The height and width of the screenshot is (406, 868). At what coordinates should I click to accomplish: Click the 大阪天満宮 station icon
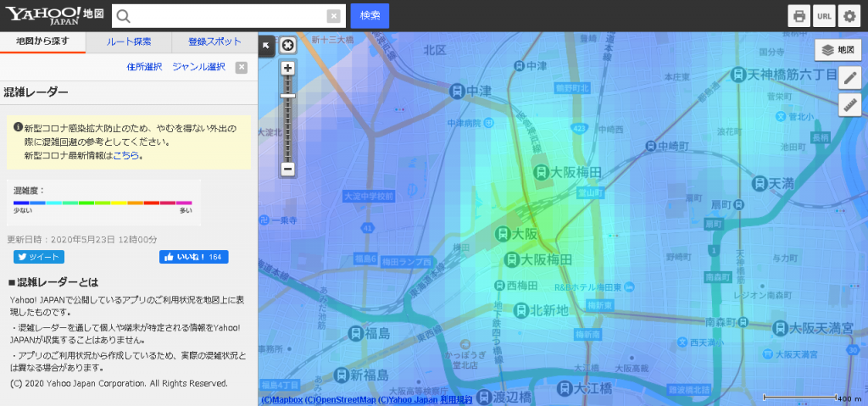click(780, 327)
